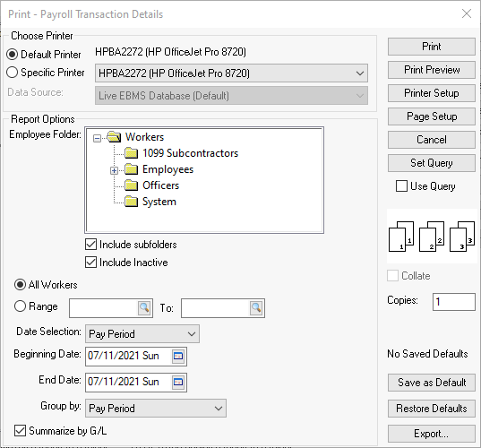Open the Date Selection dropdown

coord(142,334)
